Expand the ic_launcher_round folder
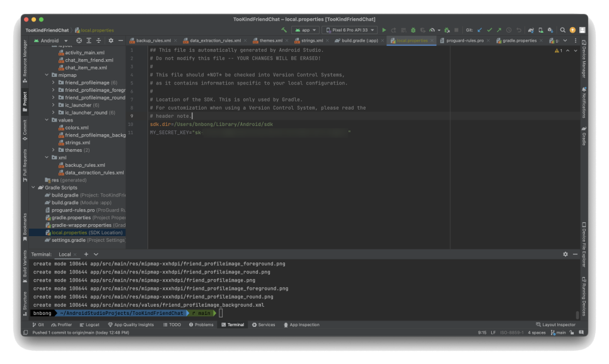 point(54,113)
